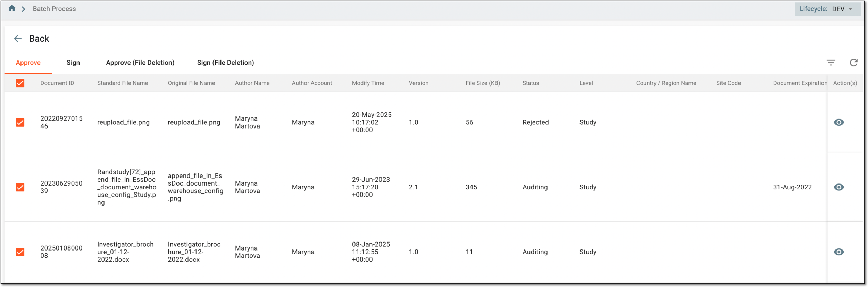868x287 pixels.
Task: Click Auditing status in the Investigator_brochure row
Action: click(535, 252)
